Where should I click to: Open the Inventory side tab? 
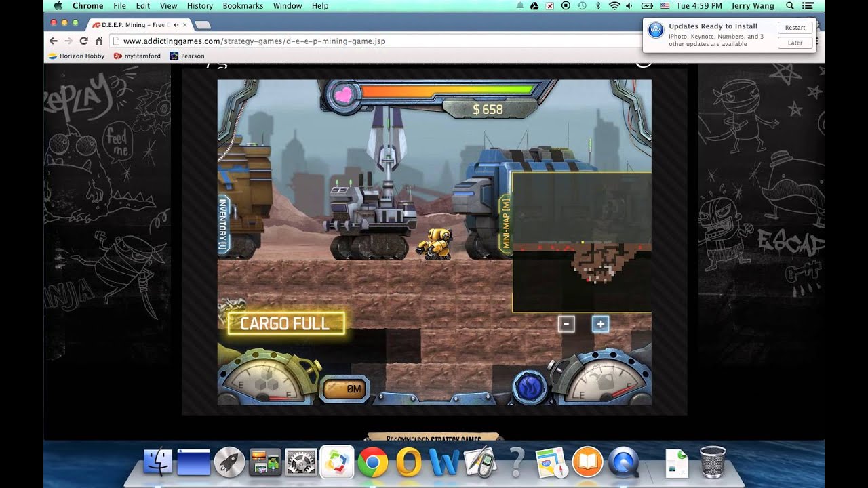223,224
